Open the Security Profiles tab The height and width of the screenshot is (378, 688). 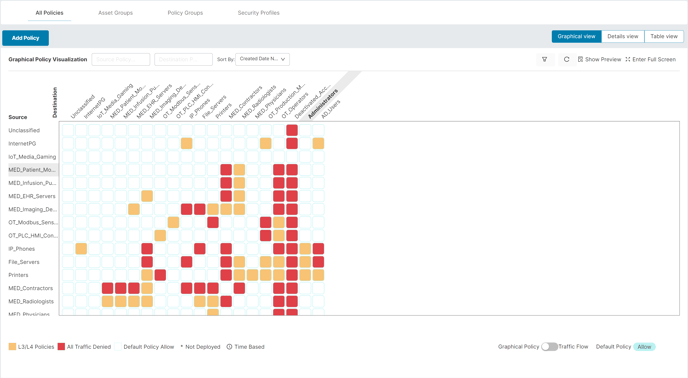point(258,13)
